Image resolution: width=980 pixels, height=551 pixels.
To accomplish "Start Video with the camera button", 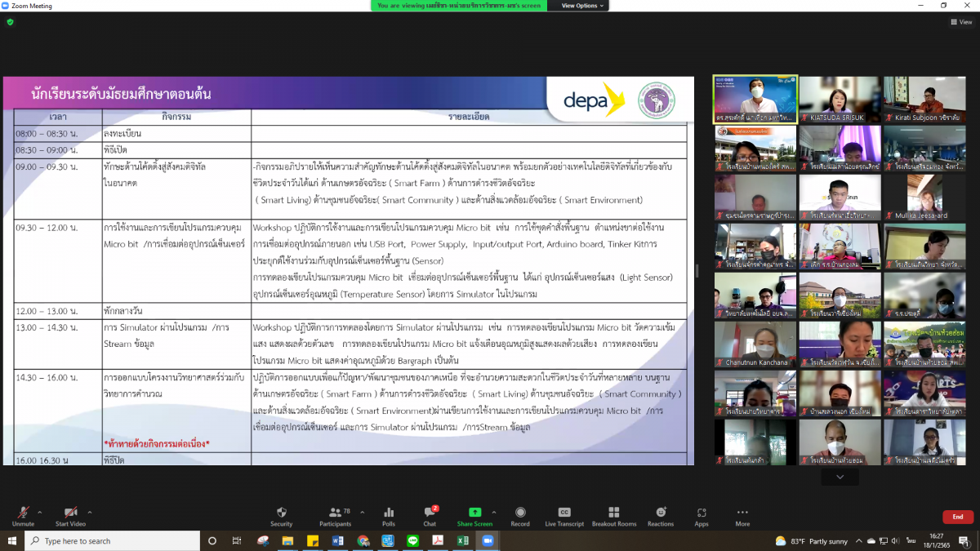I will [70, 516].
